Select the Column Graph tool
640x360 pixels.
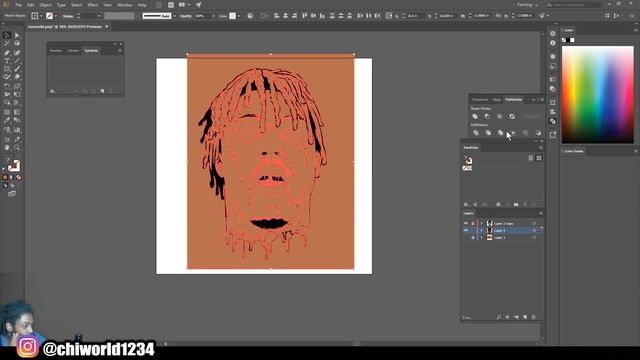pos(17,130)
